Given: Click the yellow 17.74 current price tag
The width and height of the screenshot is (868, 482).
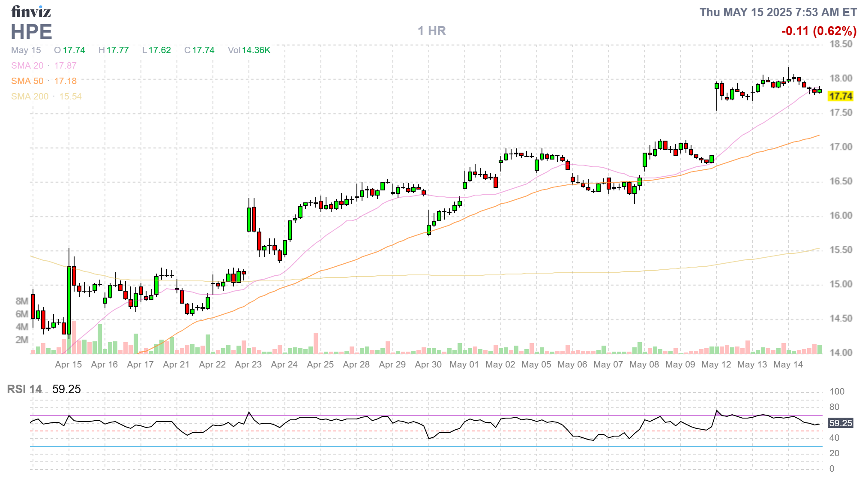Looking at the screenshot, I should click(x=840, y=96).
